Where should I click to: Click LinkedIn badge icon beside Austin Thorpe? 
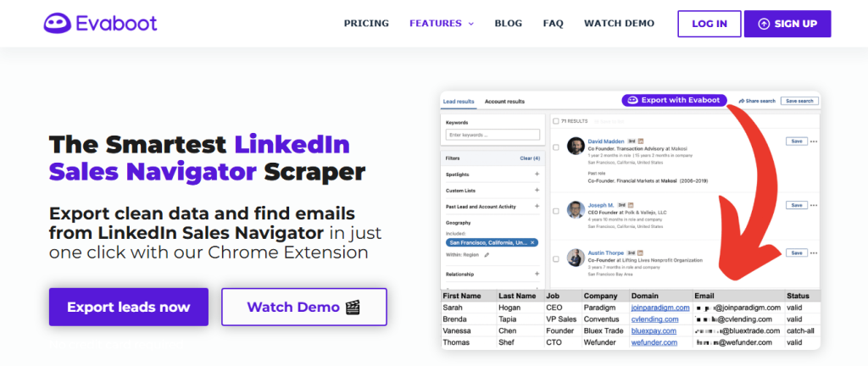641,252
